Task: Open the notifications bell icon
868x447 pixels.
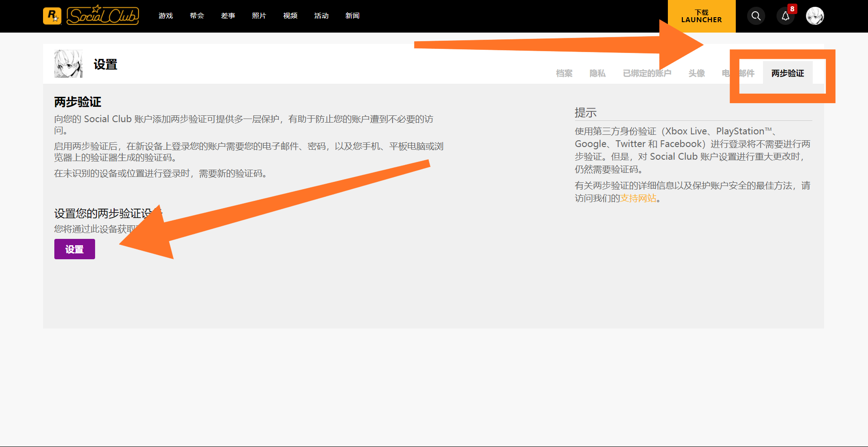Action: (786, 16)
